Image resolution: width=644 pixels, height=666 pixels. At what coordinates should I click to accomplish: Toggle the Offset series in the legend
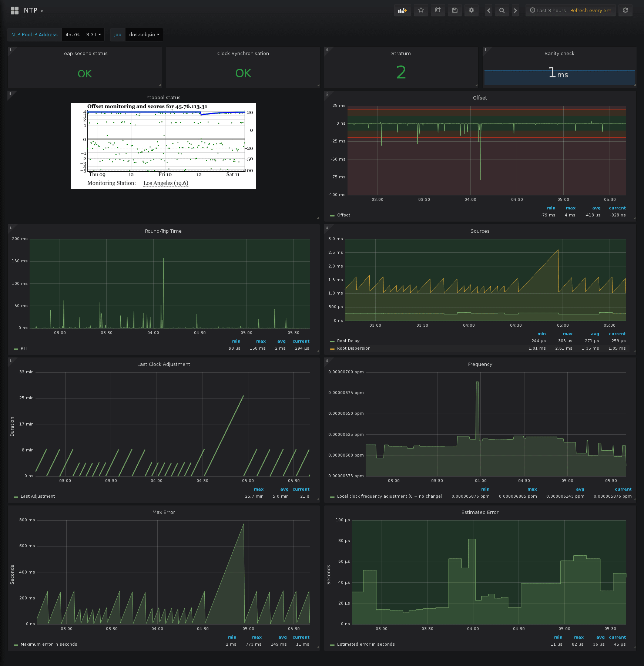click(x=343, y=215)
